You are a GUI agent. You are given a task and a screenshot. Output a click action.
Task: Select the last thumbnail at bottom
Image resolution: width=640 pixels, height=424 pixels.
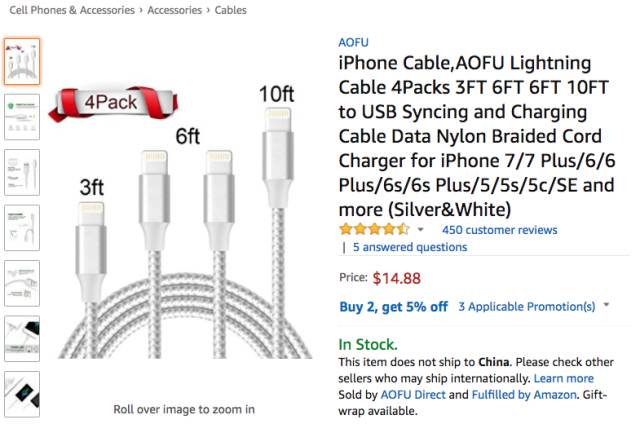pyautogui.click(x=22, y=392)
